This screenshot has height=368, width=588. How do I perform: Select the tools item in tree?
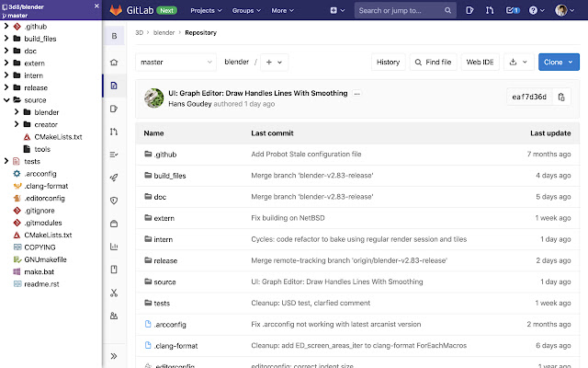[x=42, y=149]
